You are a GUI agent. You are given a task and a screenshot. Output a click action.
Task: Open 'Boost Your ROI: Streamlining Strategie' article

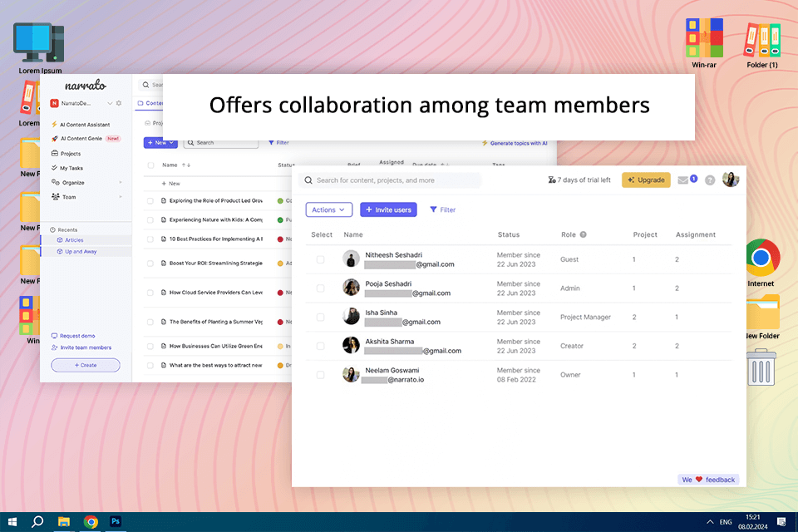tap(216, 264)
